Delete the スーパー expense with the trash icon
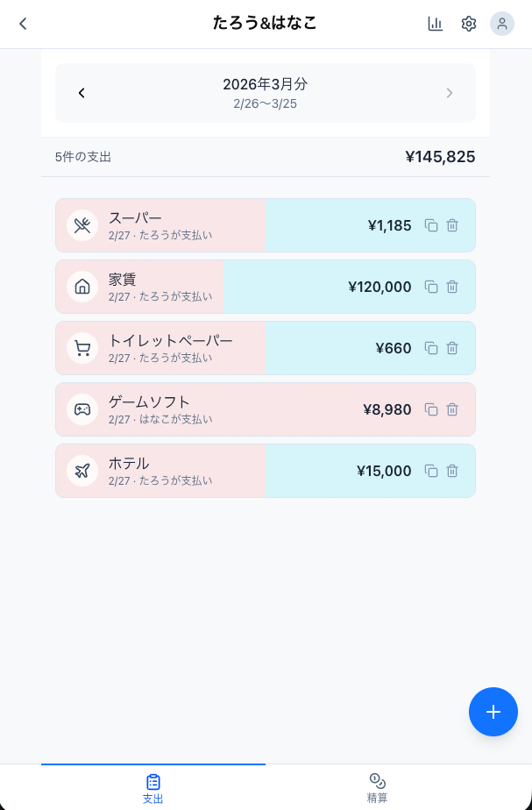Viewport: 532px width, 810px height. click(x=452, y=225)
